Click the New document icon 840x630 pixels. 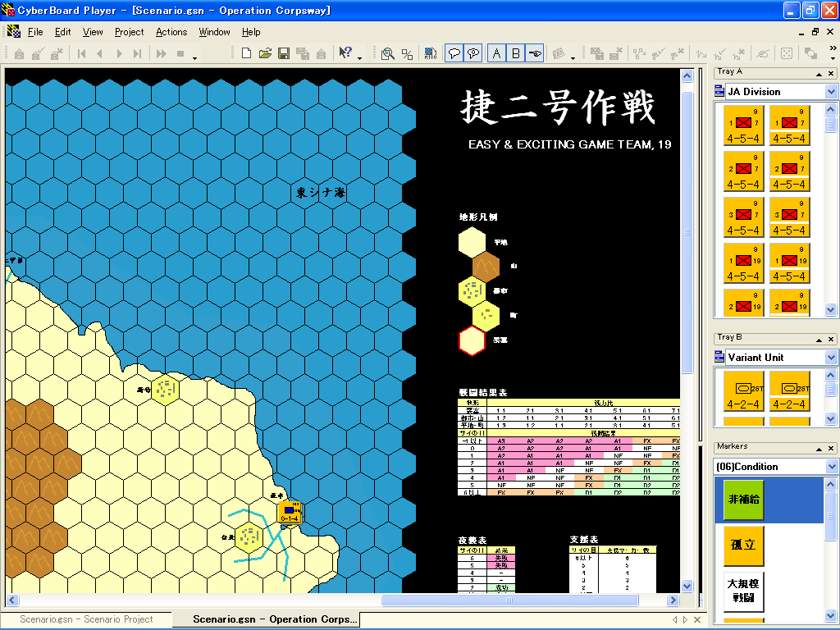point(246,53)
